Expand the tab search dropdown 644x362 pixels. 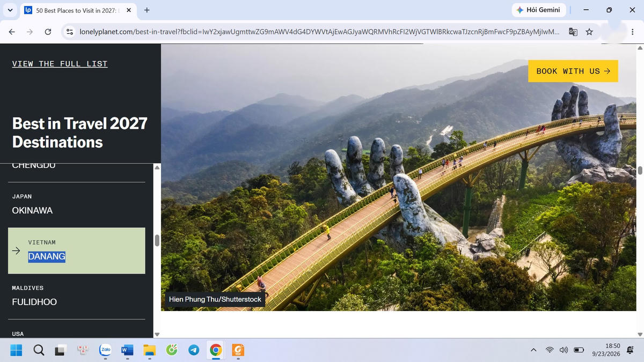pos(10,10)
